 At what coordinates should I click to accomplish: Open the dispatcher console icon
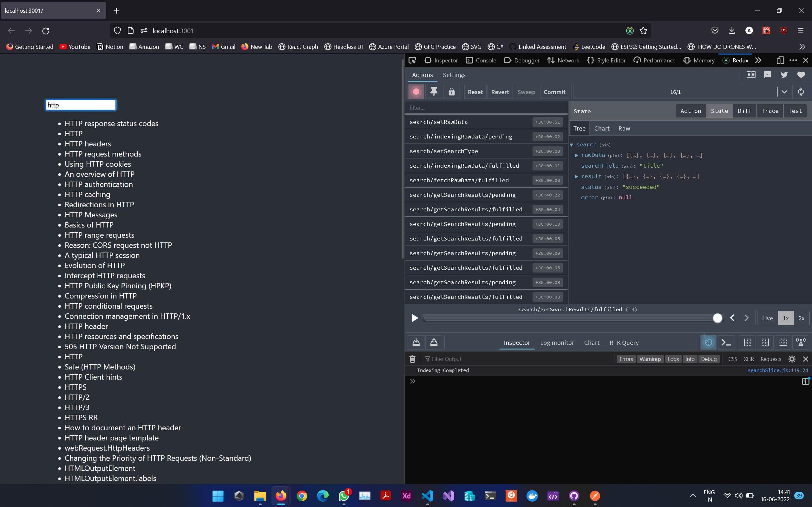(x=726, y=342)
